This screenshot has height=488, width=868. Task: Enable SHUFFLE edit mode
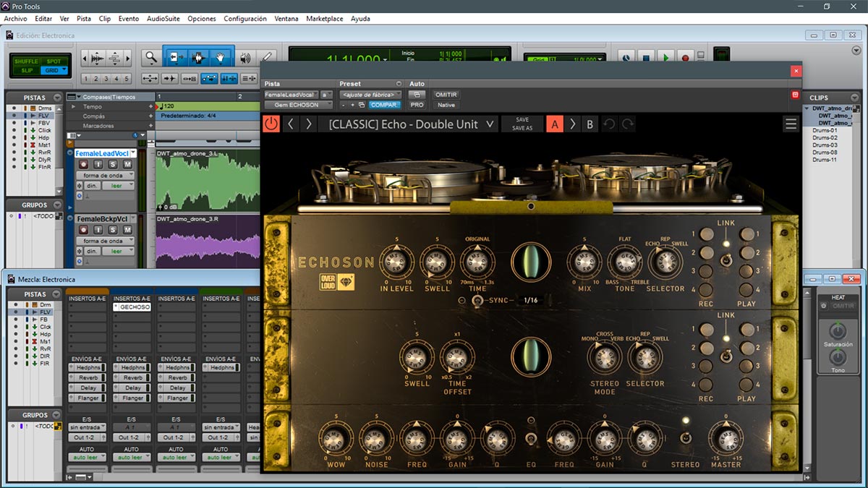click(x=26, y=61)
